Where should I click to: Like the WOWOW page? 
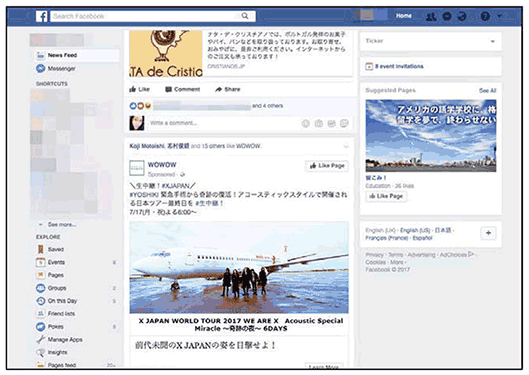point(327,166)
